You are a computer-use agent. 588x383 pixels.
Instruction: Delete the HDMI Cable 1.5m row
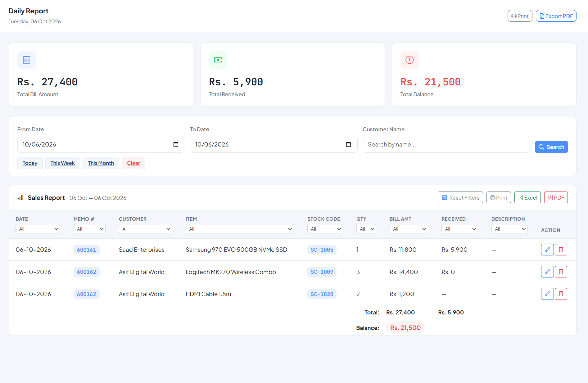click(561, 294)
